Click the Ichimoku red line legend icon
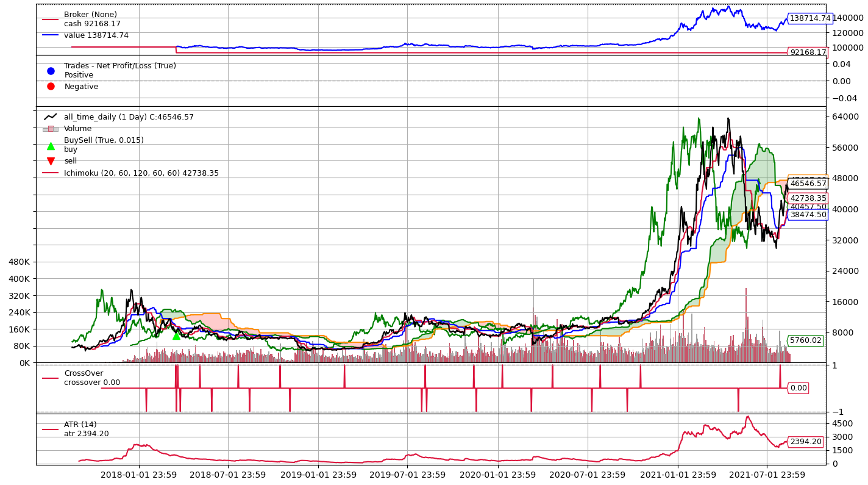Image resolution: width=868 pixels, height=485 pixels. point(51,173)
